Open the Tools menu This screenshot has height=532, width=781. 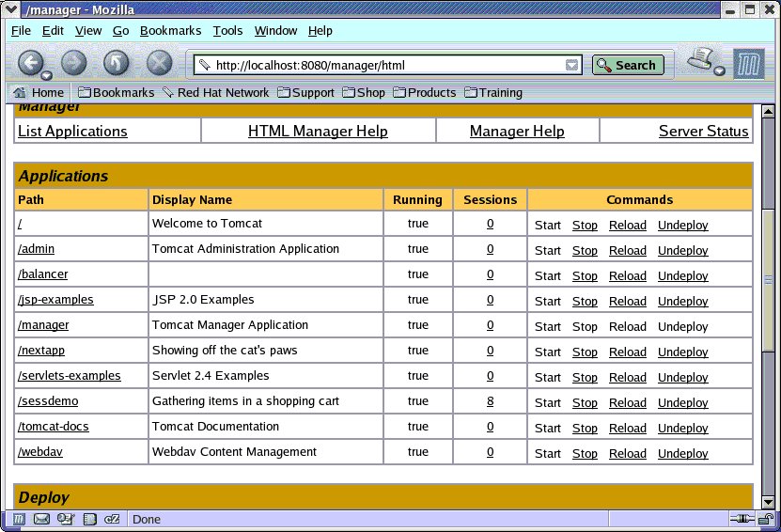(x=227, y=31)
